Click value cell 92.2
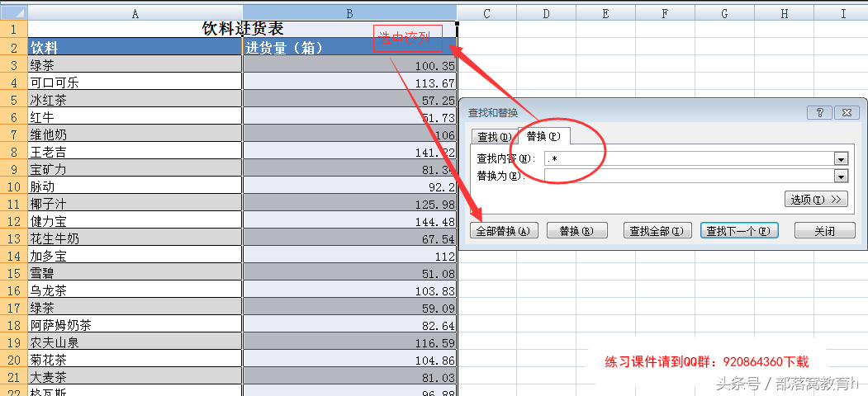 [350, 186]
